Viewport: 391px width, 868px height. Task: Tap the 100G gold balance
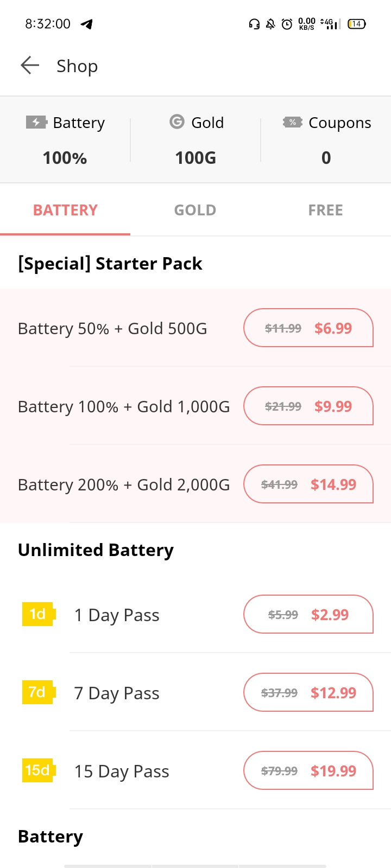coord(195,158)
